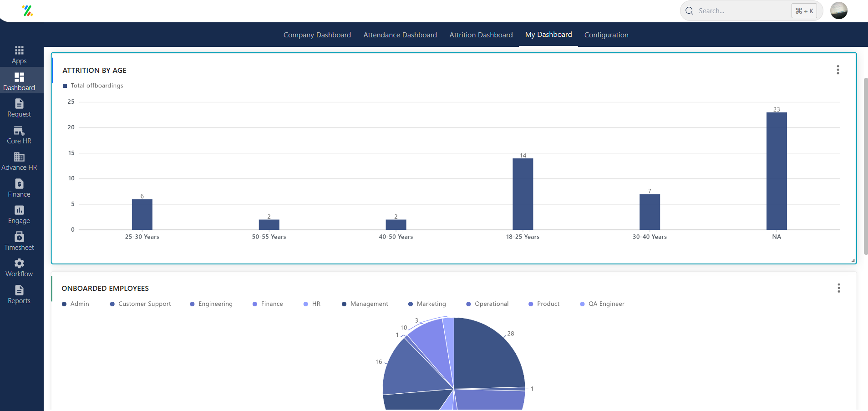The image size is (868, 411).
Task: Switch to Company Dashboard tab
Action: pyautogui.click(x=317, y=35)
